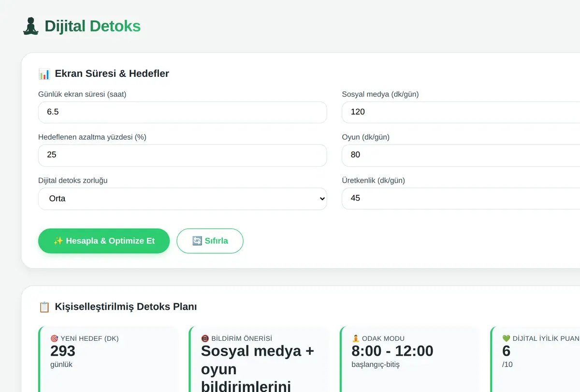Viewport: 580px width, 392px height.
Task: Focus the Oyun minutes input field
Action: point(461,155)
